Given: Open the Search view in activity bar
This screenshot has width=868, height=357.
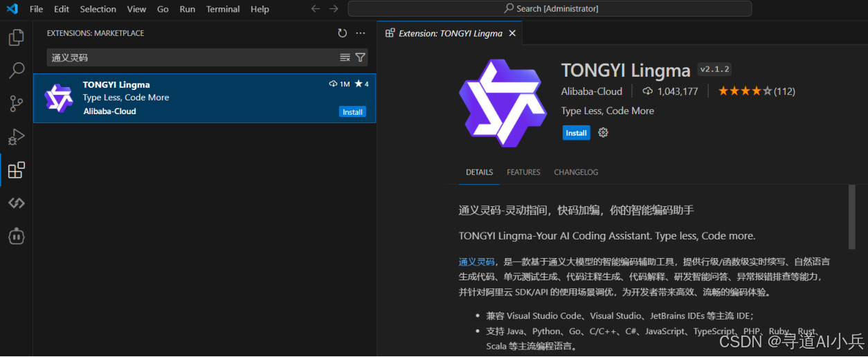Looking at the screenshot, I should [x=17, y=70].
